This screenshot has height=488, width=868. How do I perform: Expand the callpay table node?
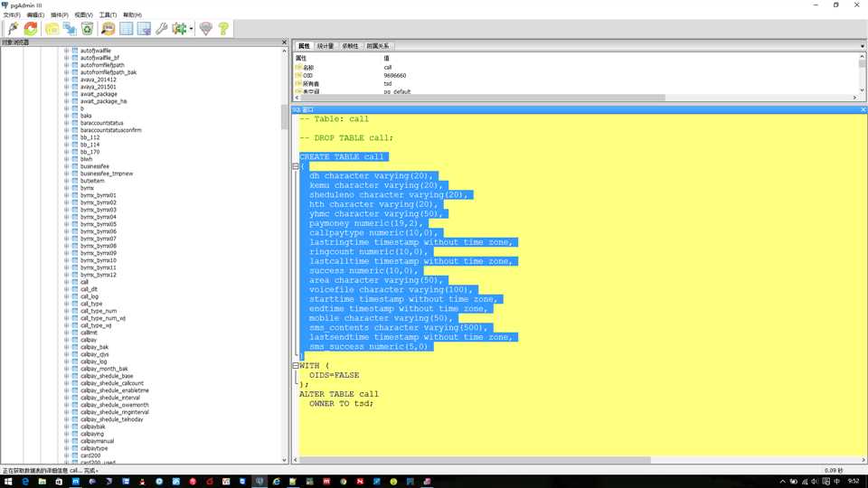66,340
